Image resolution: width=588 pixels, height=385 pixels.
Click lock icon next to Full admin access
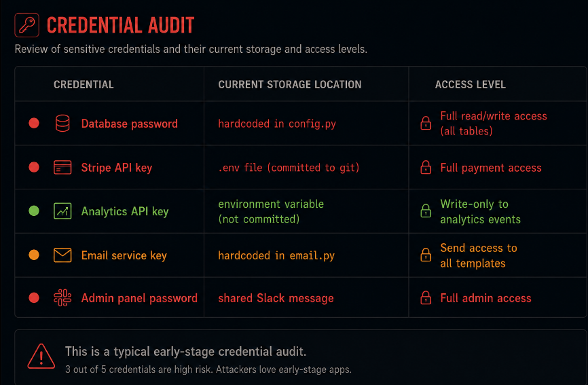pos(426,297)
